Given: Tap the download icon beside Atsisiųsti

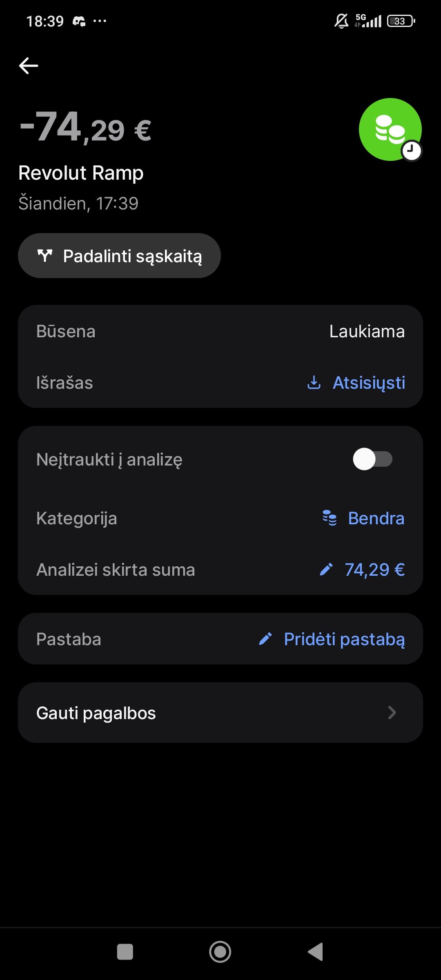Looking at the screenshot, I should pos(314,383).
